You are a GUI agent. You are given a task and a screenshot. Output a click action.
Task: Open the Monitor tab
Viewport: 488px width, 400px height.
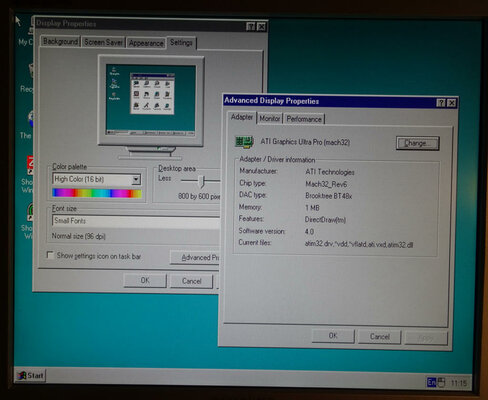[x=270, y=119]
